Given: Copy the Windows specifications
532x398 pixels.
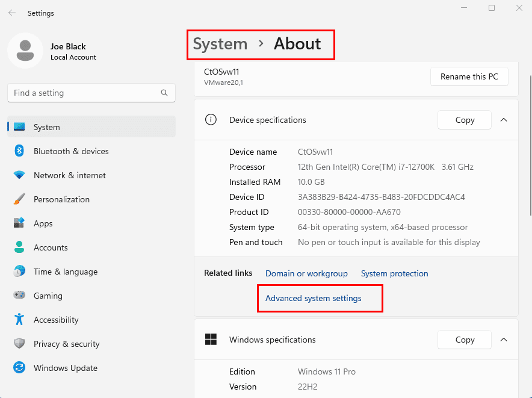Looking at the screenshot, I should pyautogui.click(x=465, y=340).
